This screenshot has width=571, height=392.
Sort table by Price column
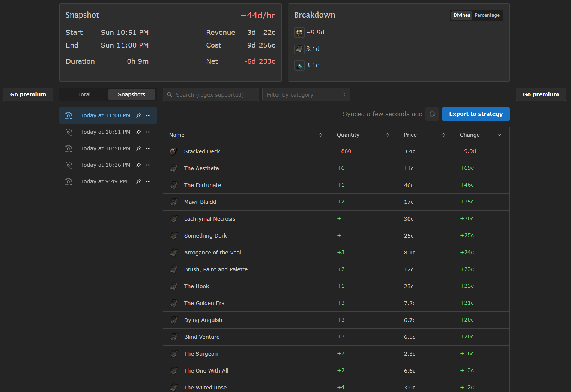point(425,135)
